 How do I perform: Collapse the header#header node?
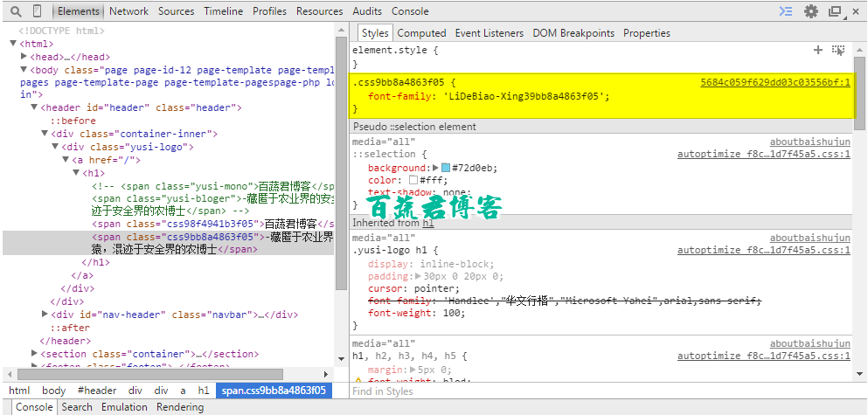[34, 107]
